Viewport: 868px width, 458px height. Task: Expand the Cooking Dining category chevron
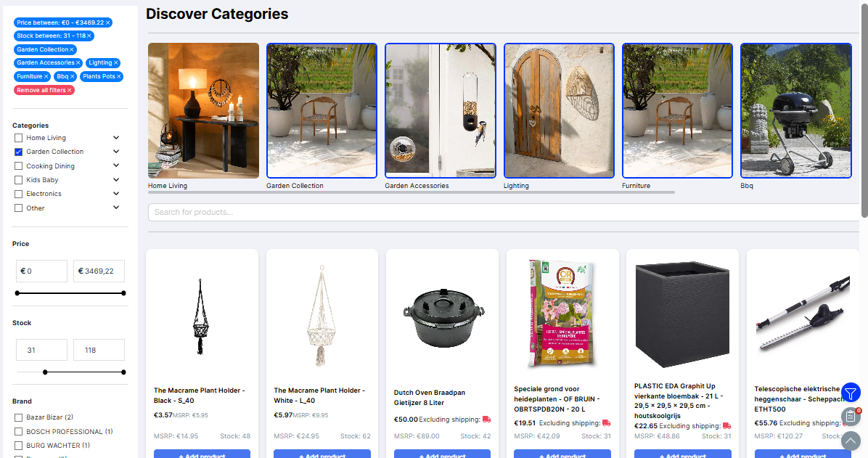click(116, 165)
